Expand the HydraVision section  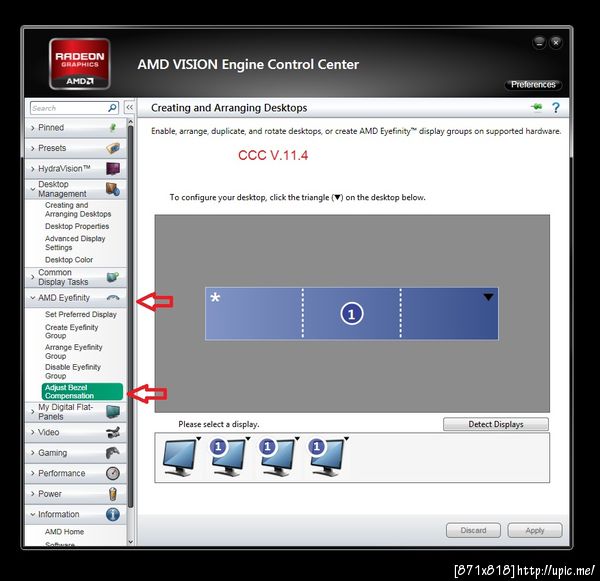click(x=33, y=169)
